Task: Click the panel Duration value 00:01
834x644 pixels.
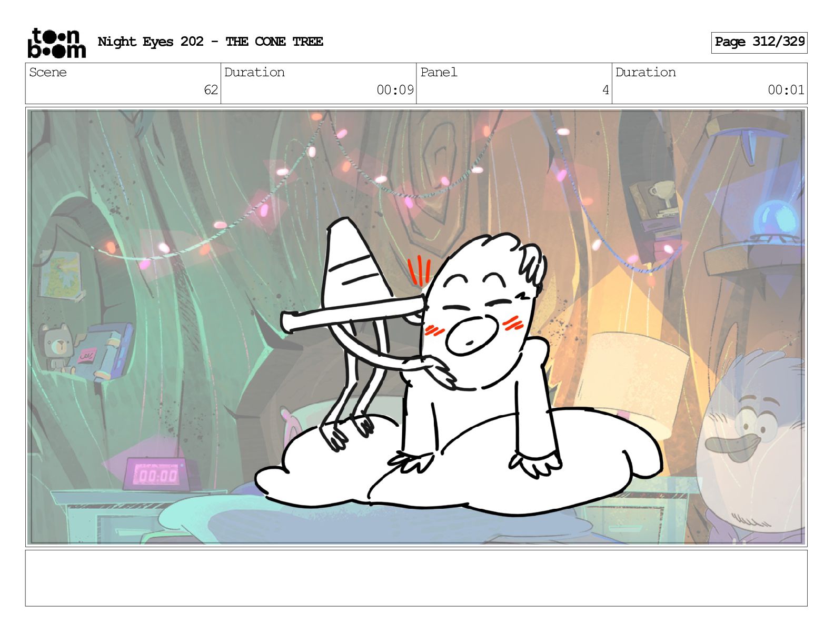Action: click(786, 90)
